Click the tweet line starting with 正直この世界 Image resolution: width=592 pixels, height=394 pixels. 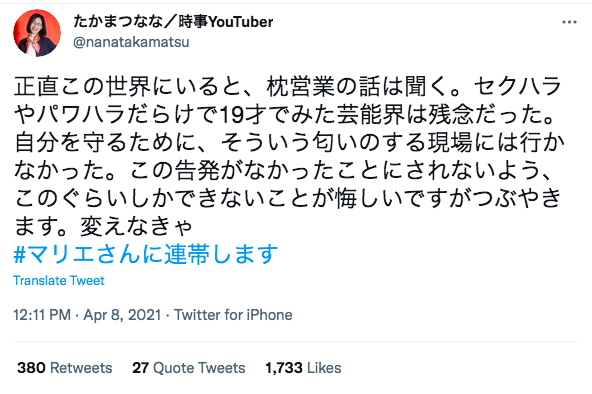pyautogui.click(x=287, y=86)
